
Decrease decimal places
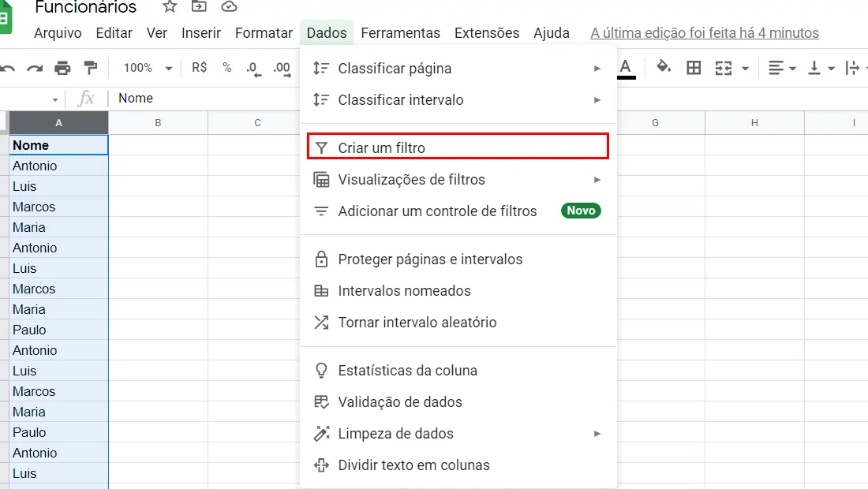click(253, 69)
